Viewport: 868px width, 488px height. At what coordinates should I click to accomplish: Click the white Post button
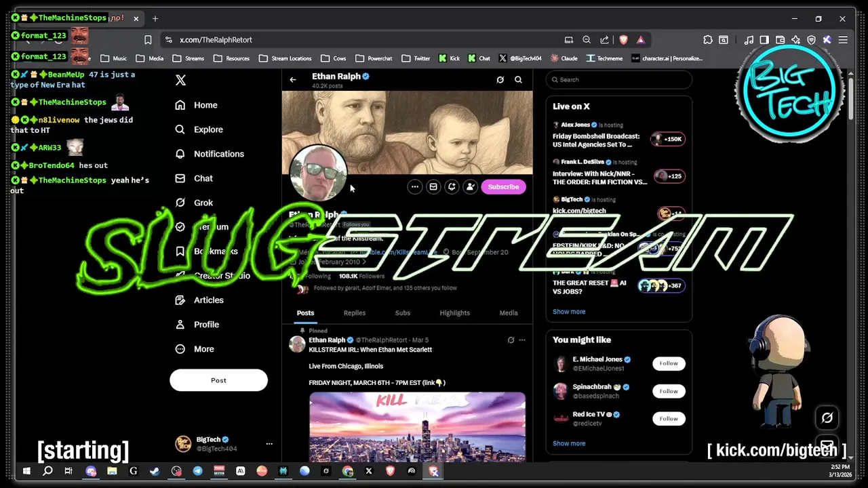tap(218, 380)
